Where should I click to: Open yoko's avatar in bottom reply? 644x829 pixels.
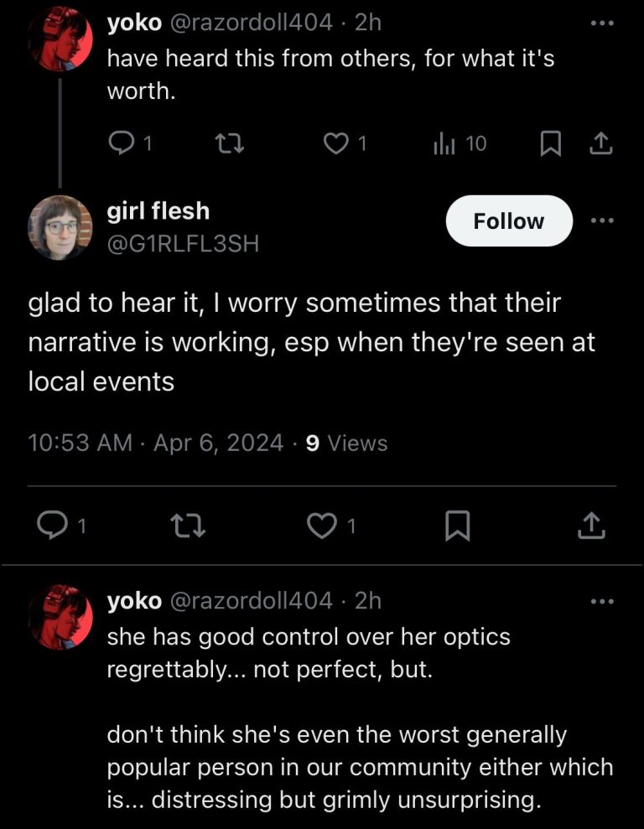[60, 617]
